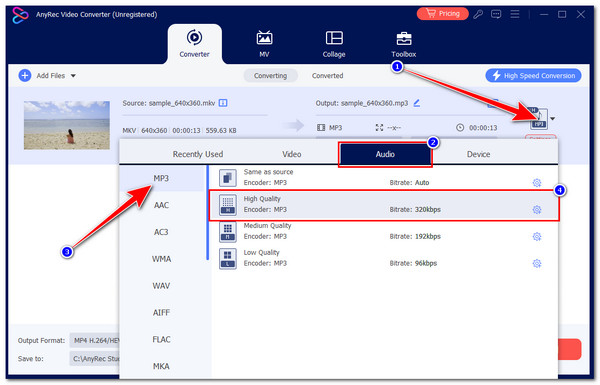600x385 pixels.
Task: Click the red Convert All button
Action: coord(570,349)
